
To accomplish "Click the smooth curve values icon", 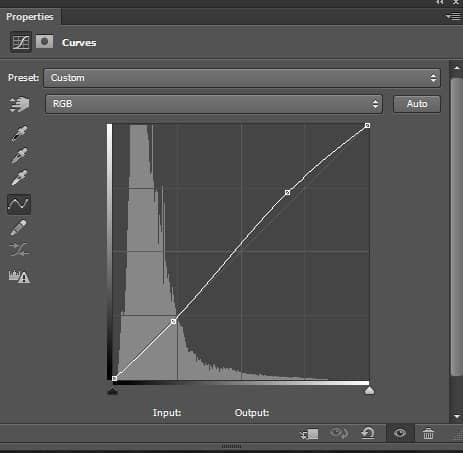I will point(19,249).
